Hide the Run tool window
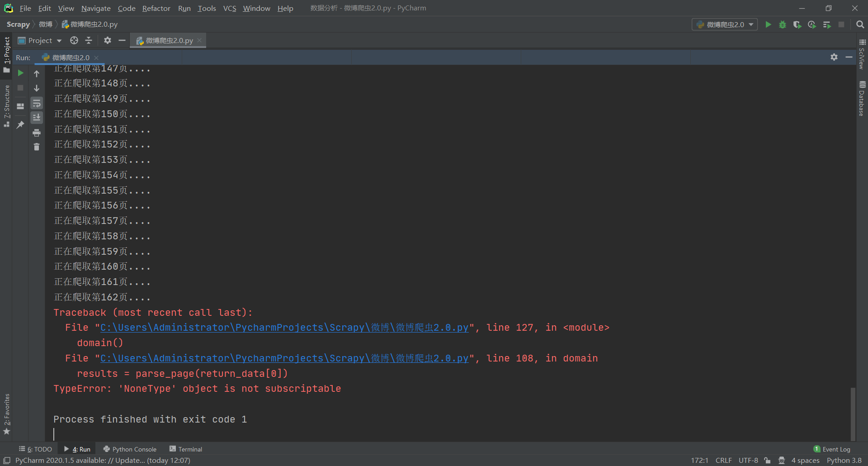 point(849,57)
